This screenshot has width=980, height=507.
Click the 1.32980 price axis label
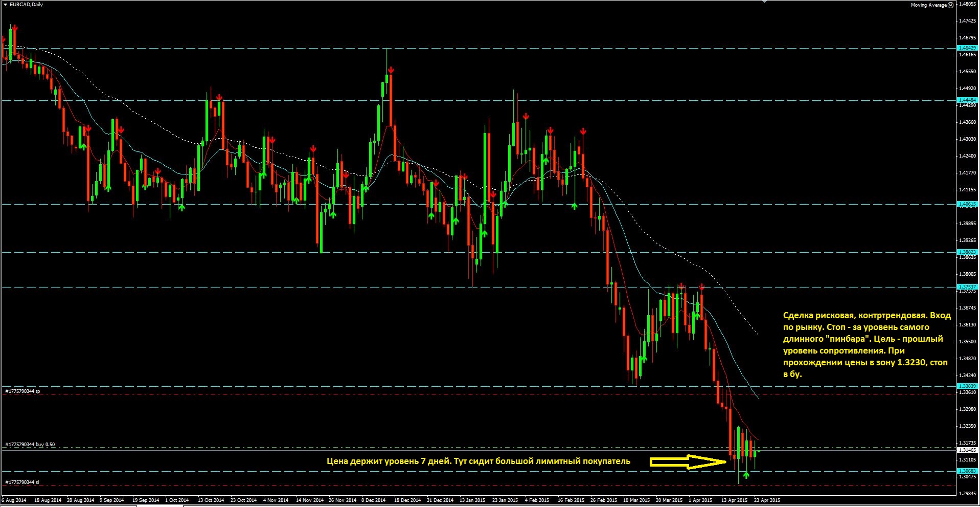point(967,409)
